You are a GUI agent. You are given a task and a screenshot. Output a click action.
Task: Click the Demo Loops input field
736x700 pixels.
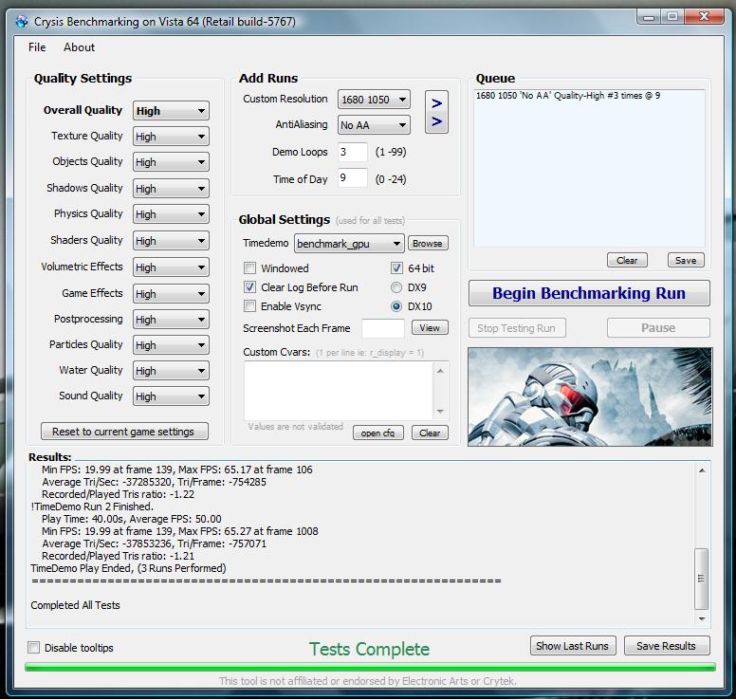352,152
